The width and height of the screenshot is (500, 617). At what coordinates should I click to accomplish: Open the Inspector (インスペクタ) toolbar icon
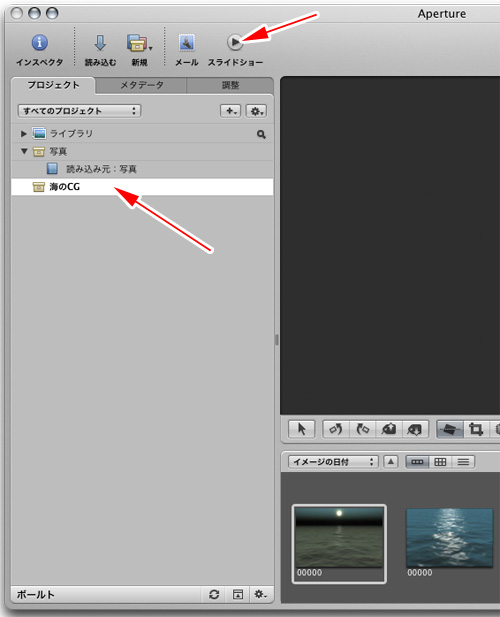click(x=39, y=42)
